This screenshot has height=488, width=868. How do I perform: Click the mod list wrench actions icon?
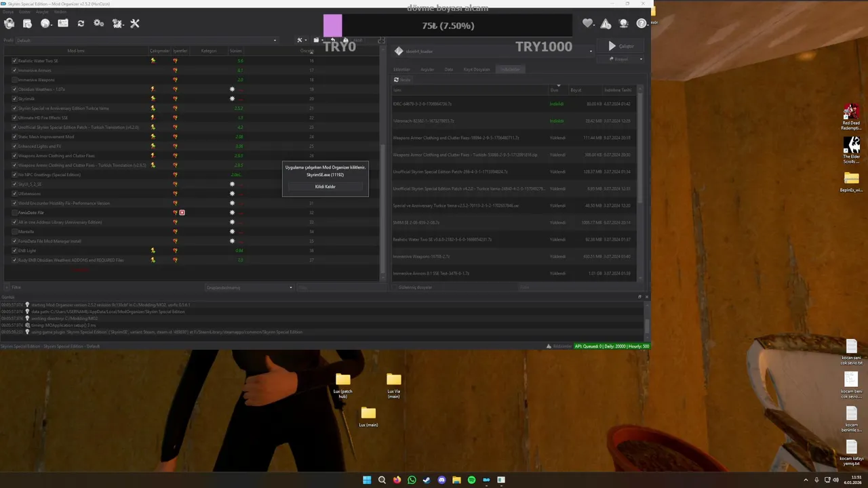coord(300,41)
